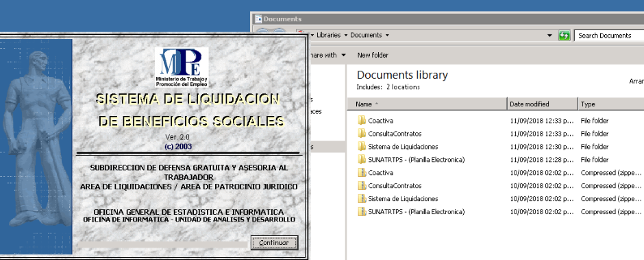Click the '2 locations' link
Screen dimensions: 644x260
click(x=403, y=87)
